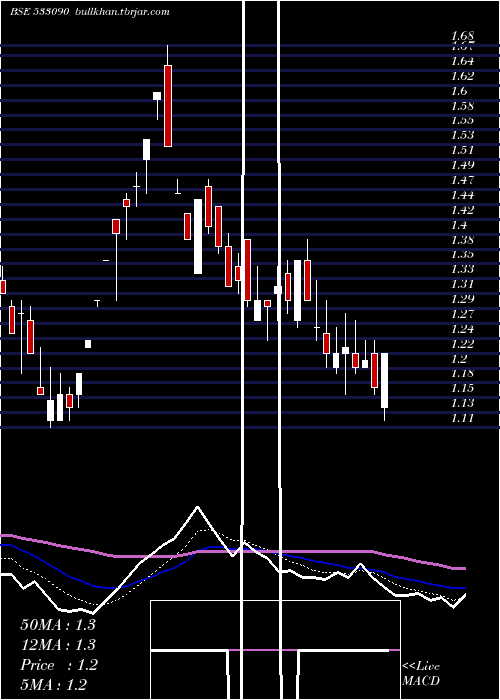Click the 1.44 price axis label
Screen dimensions: 500x700
[x=462, y=195]
